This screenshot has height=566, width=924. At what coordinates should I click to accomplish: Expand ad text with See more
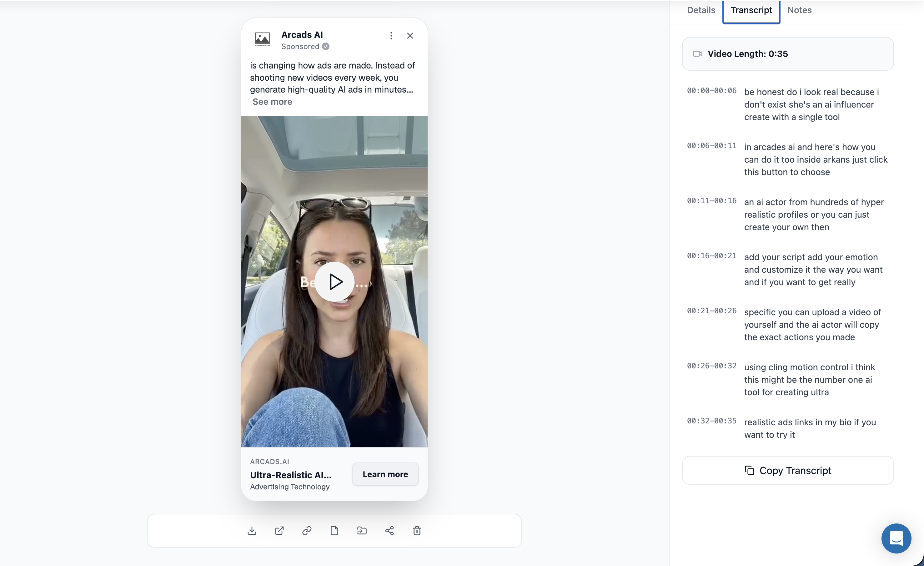(272, 102)
